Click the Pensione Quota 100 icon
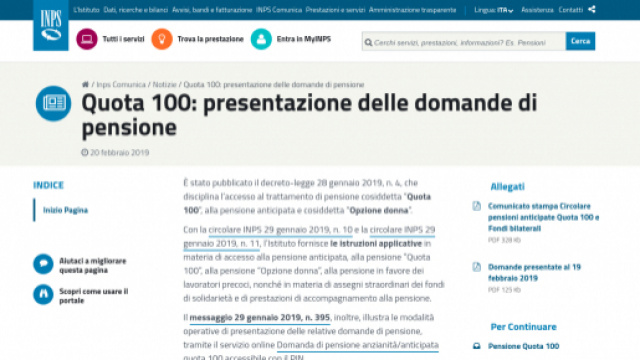640x360 pixels. [x=477, y=346]
